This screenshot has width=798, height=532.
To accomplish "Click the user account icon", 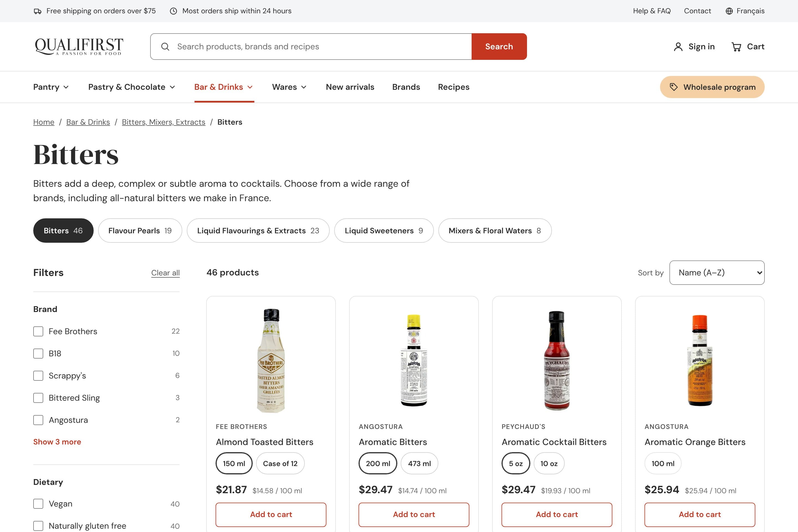I will point(678,47).
